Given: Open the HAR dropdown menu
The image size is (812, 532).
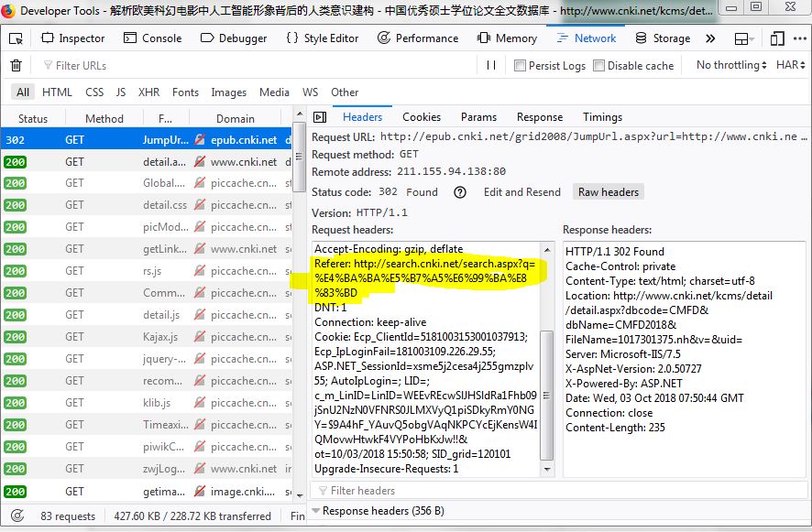Looking at the screenshot, I should 790,65.
